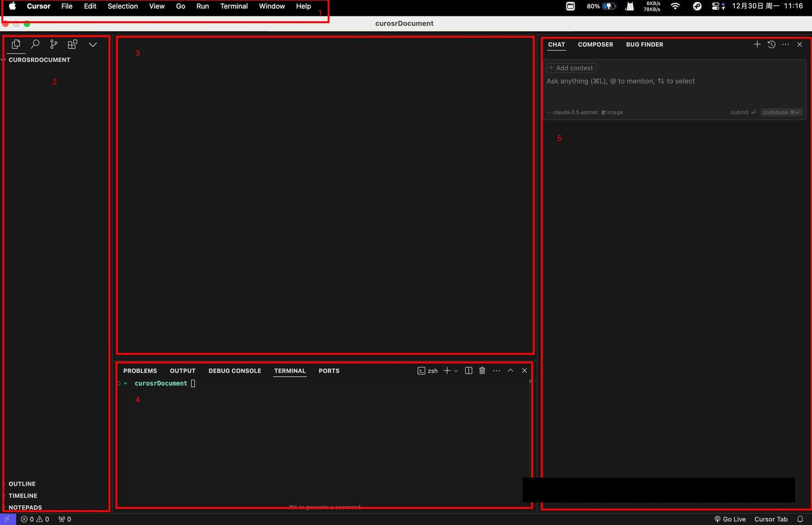The width and height of the screenshot is (812, 525).
Task: Open notifications bell in status bar
Action: coord(800,519)
